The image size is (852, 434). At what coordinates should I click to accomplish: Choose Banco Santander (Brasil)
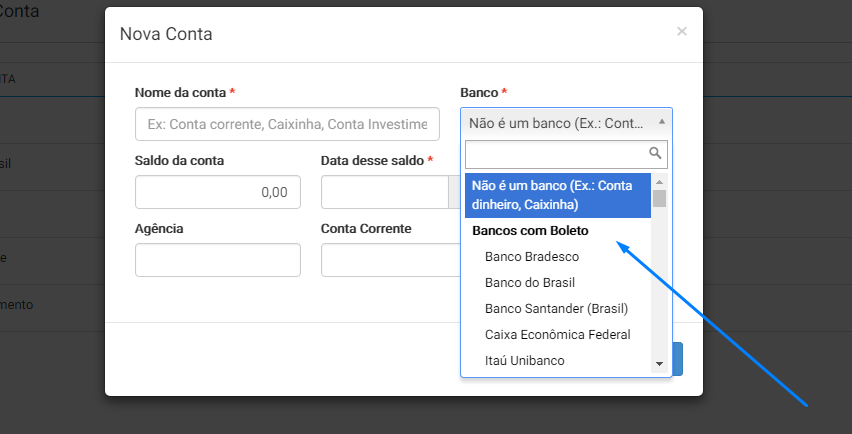(557, 309)
